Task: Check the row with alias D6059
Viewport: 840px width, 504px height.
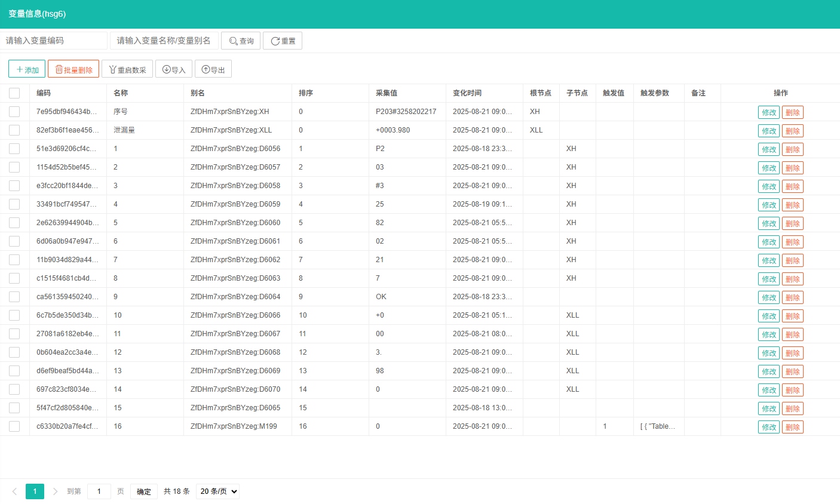Action: (14, 204)
